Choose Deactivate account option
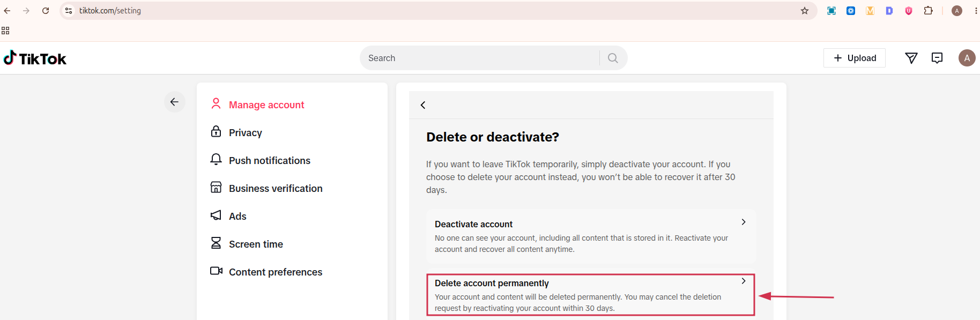This screenshot has width=980, height=320. (591, 236)
